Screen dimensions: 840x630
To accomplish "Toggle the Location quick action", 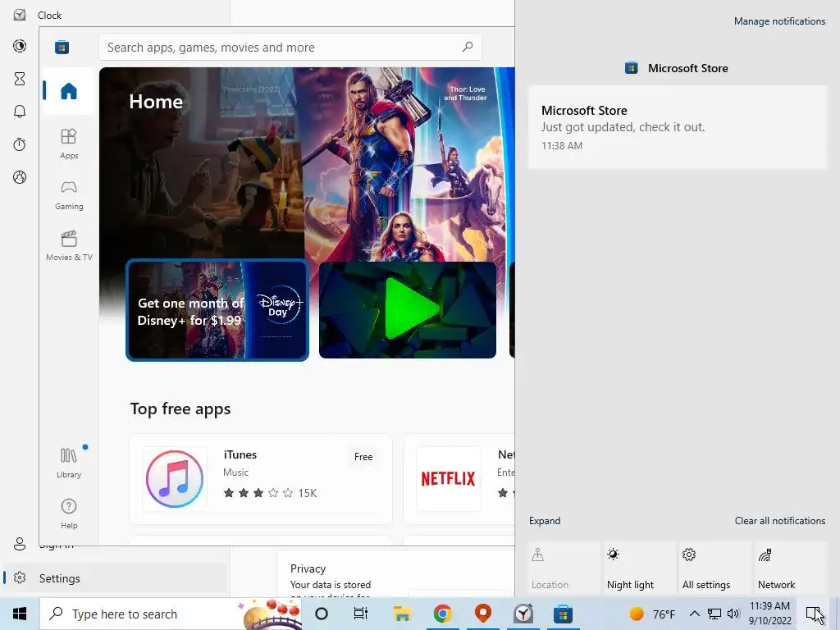I will 564,568.
